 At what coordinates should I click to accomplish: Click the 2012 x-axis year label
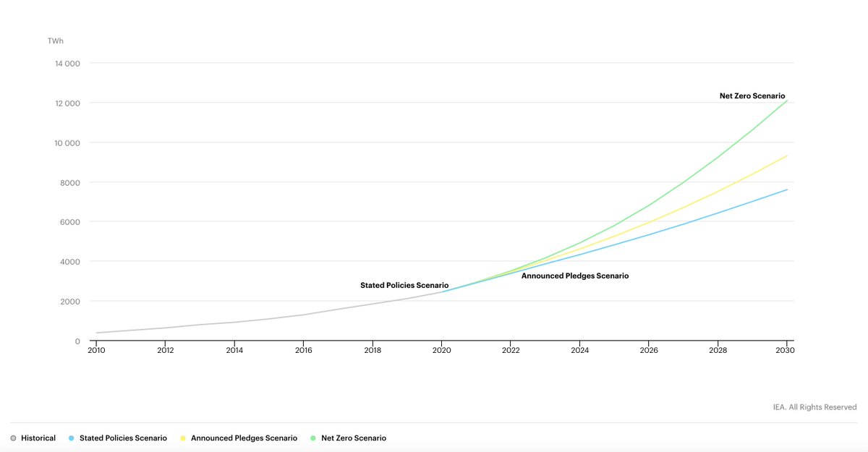166,350
